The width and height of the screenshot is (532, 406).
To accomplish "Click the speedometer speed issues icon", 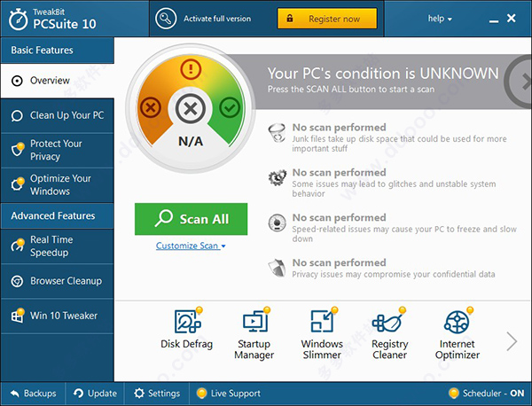I will 277,223.
